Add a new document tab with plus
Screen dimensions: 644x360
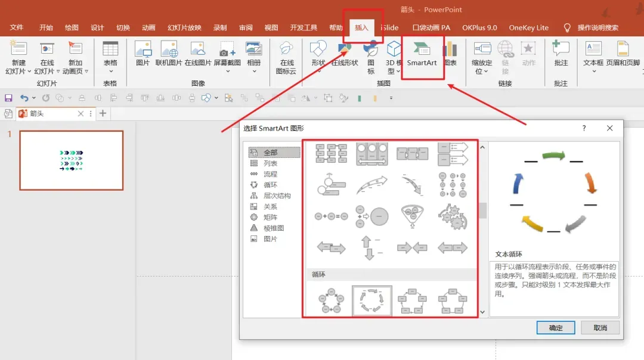(x=103, y=113)
